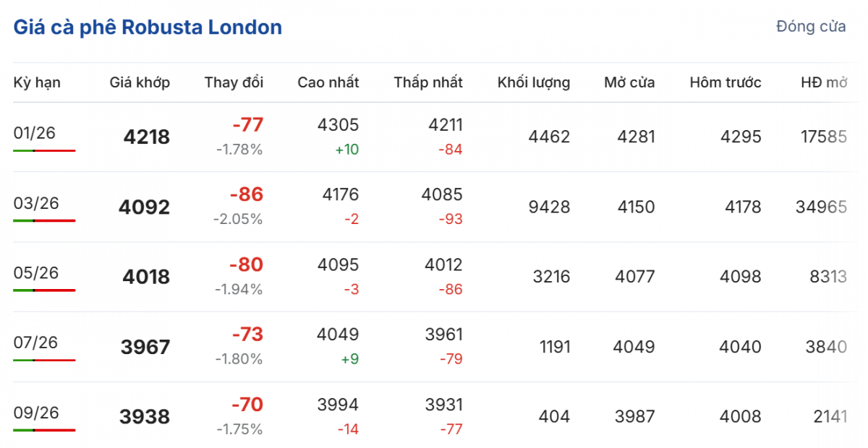Select the 01/26 contract term

35,133
